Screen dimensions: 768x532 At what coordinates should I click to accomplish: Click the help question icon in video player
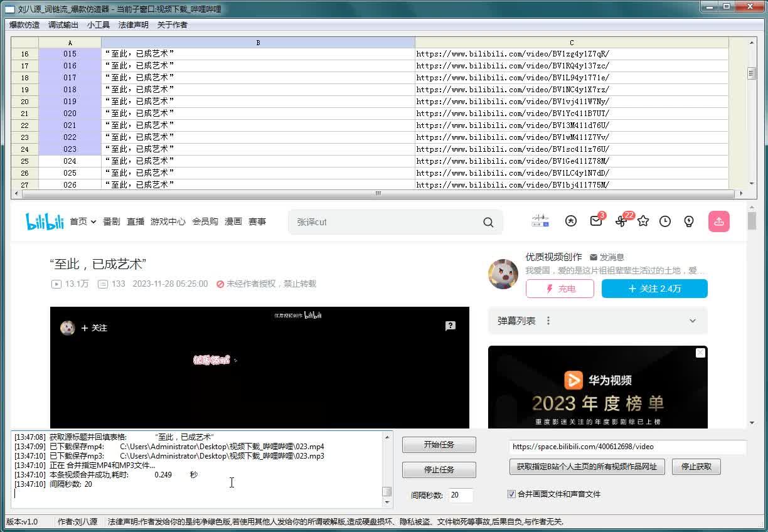451,326
